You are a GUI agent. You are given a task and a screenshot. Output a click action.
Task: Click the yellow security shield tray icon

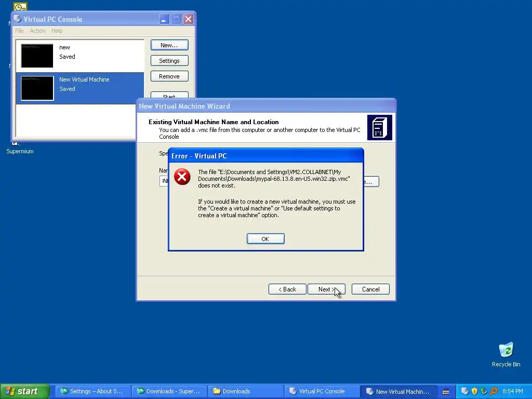click(x=474, y=391)
